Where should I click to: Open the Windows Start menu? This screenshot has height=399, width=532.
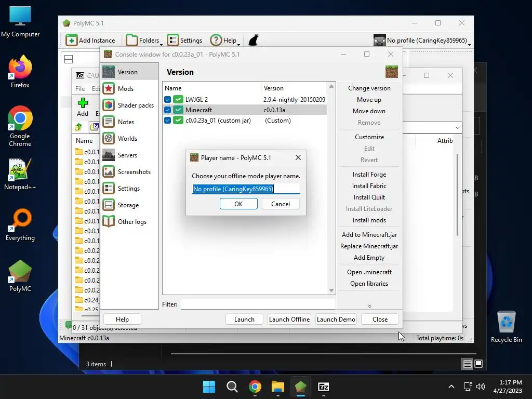tap(209, 387)
